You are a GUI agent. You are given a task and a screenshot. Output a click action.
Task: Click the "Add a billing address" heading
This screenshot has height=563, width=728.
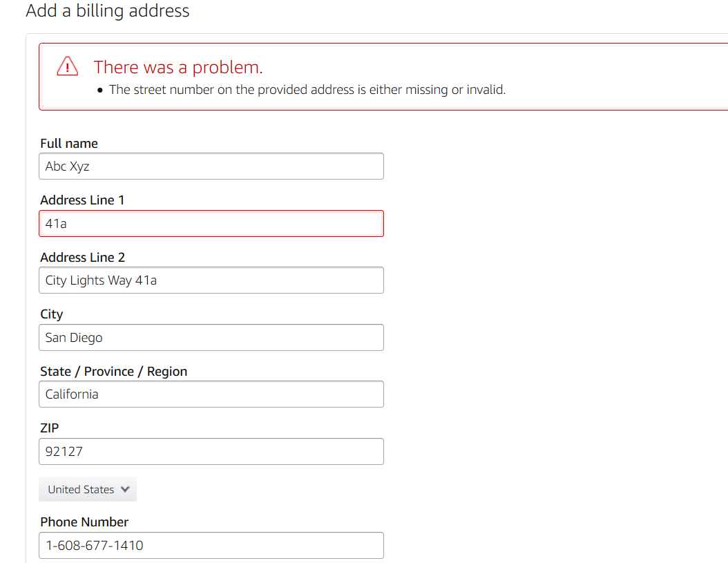click(108, 11)
